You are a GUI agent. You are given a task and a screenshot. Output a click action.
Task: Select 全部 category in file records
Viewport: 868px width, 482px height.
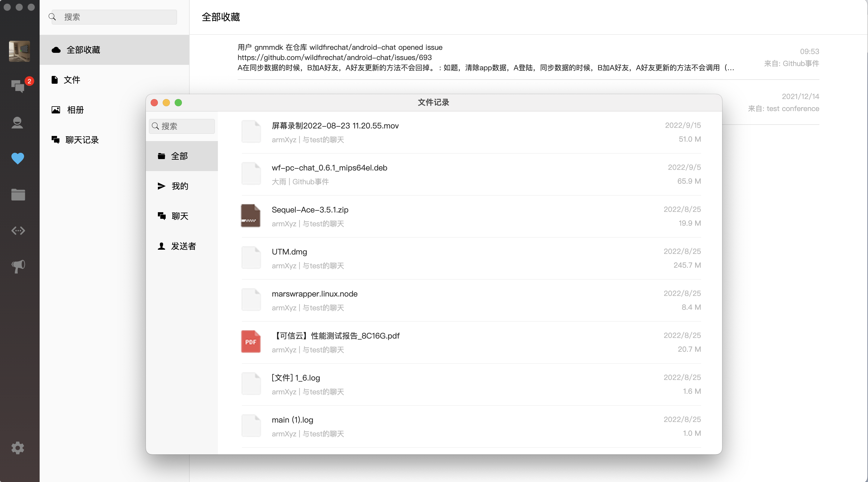coord(179,156)
